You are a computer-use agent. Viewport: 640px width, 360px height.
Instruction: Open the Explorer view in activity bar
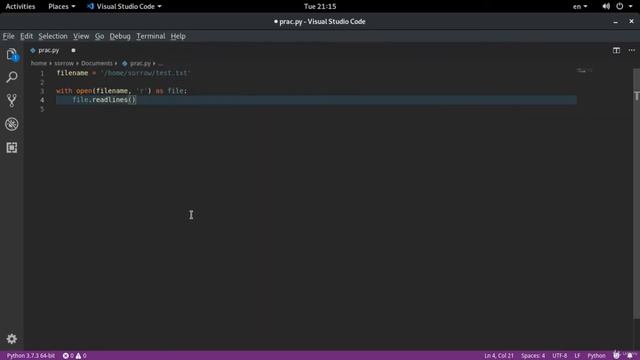click(12, 54)
